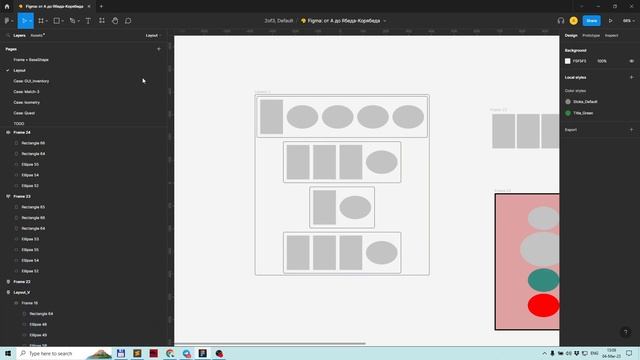The width and height of the screenshot is (640, 360).
Task: Select the Move tool
Action: pos(24,21)
